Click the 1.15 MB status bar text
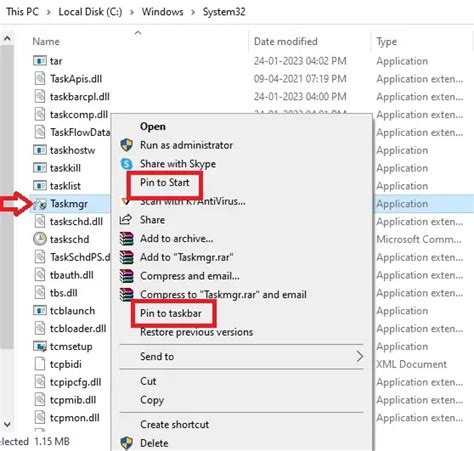 coord(52,442)
